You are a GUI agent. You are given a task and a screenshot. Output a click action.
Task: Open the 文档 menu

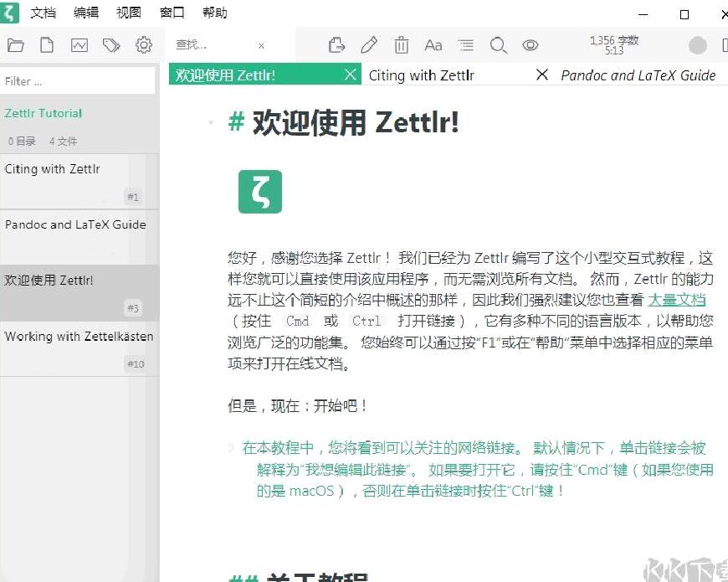pos(44,13)
